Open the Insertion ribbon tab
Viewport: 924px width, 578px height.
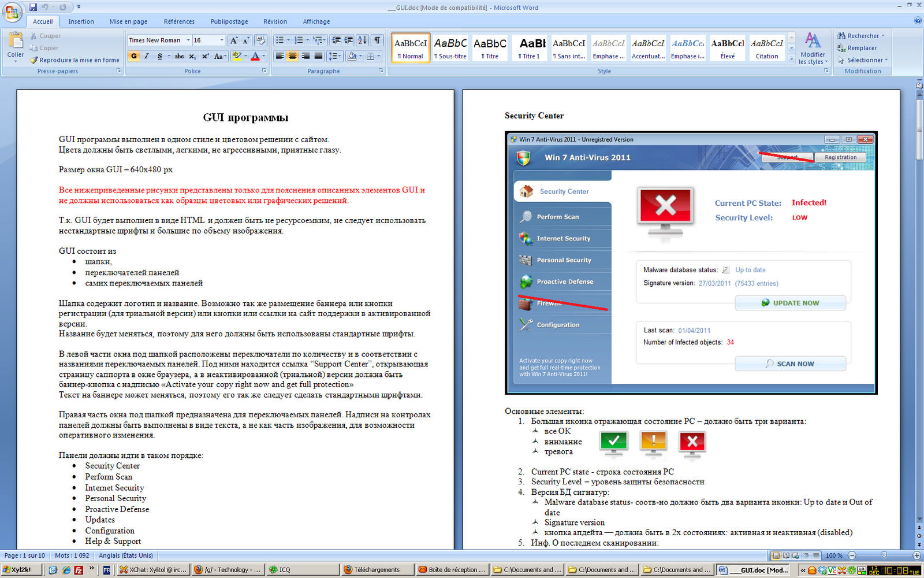[81, 21]
